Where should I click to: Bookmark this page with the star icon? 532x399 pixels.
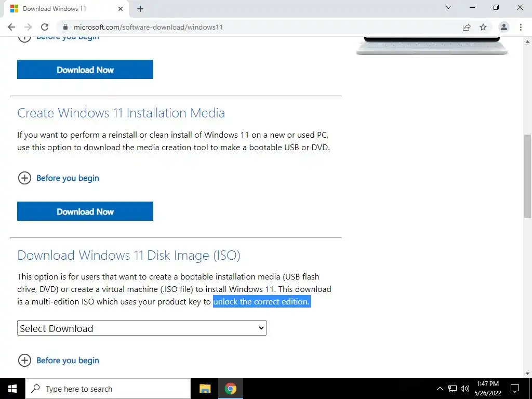tap(483, 27)
